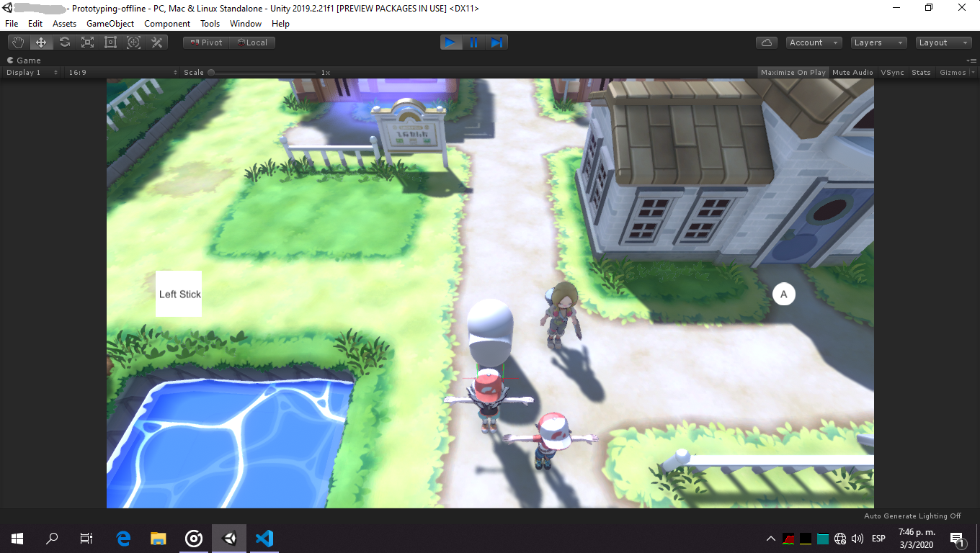Open the Edit menu
The image size is (980, 553).
[35, 24]
